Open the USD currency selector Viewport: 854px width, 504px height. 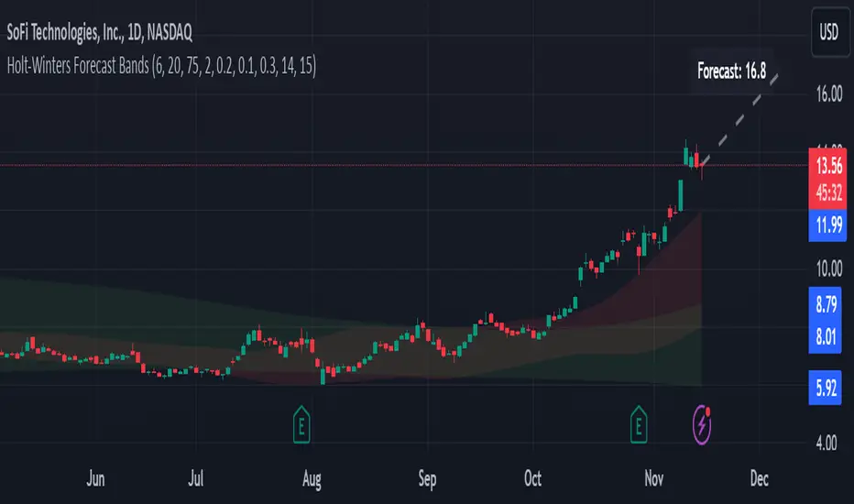(829, 32)
